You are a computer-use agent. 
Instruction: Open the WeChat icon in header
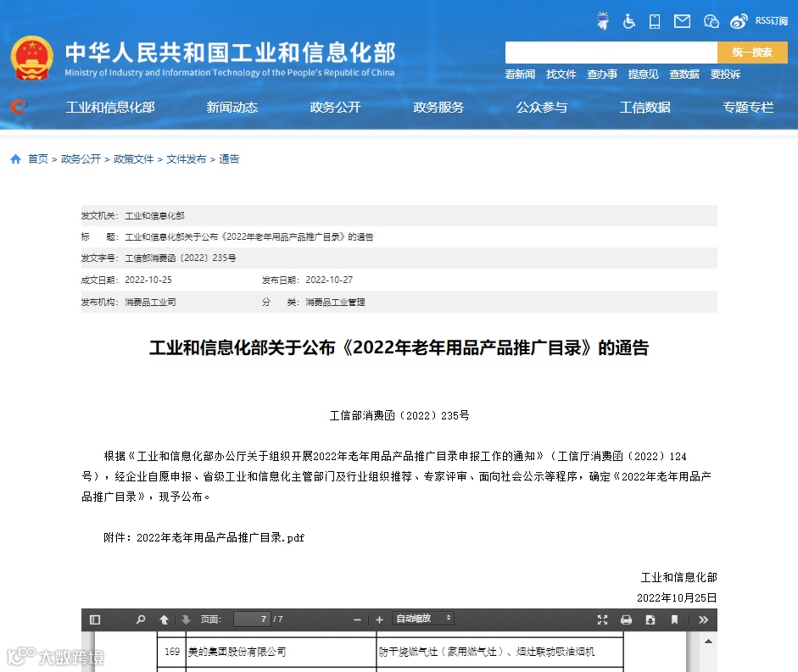tap(711, 21)
